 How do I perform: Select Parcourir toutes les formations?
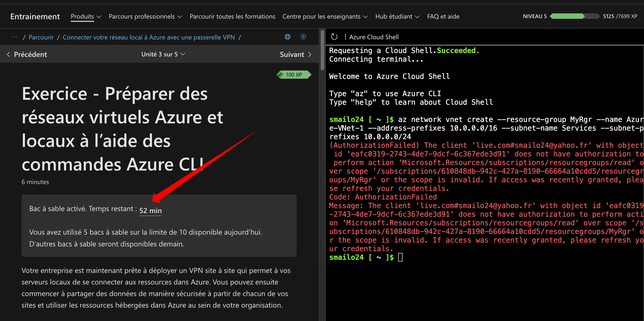point(232,16)
